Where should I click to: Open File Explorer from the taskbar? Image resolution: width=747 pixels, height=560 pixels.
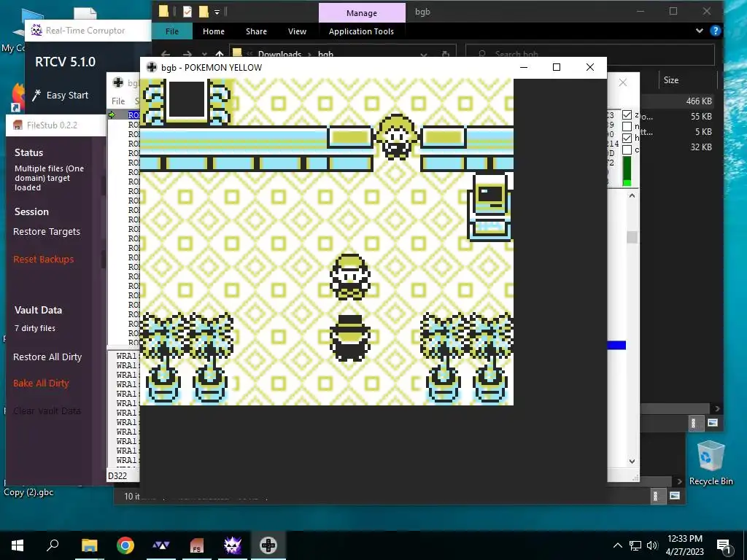pos(89,545)
